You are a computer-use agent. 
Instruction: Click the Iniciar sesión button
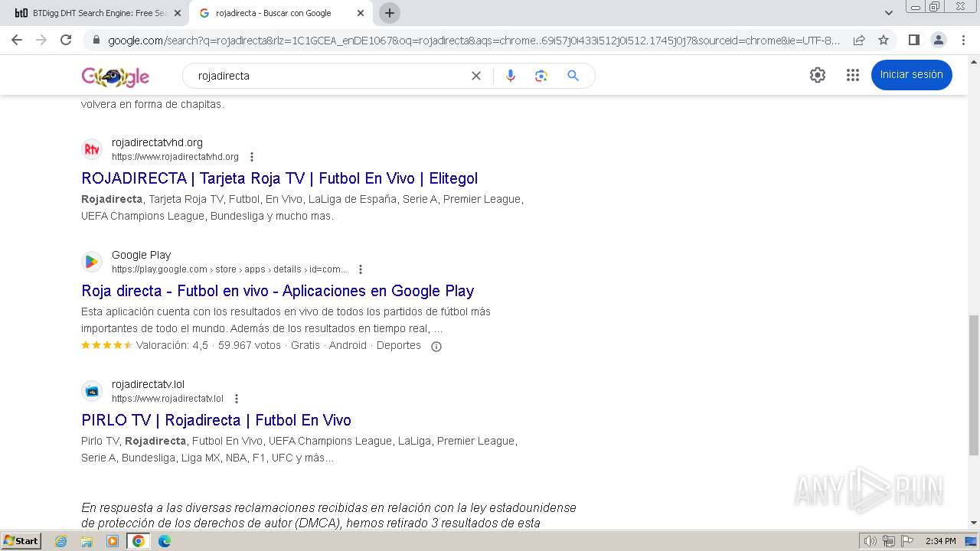tap(912, 75)
